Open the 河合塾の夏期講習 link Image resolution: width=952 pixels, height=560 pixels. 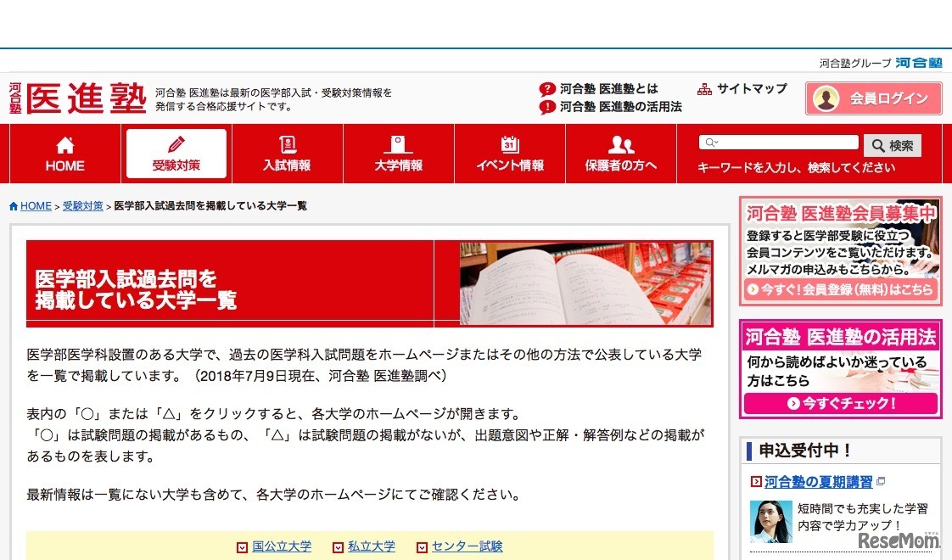point(818,482)
